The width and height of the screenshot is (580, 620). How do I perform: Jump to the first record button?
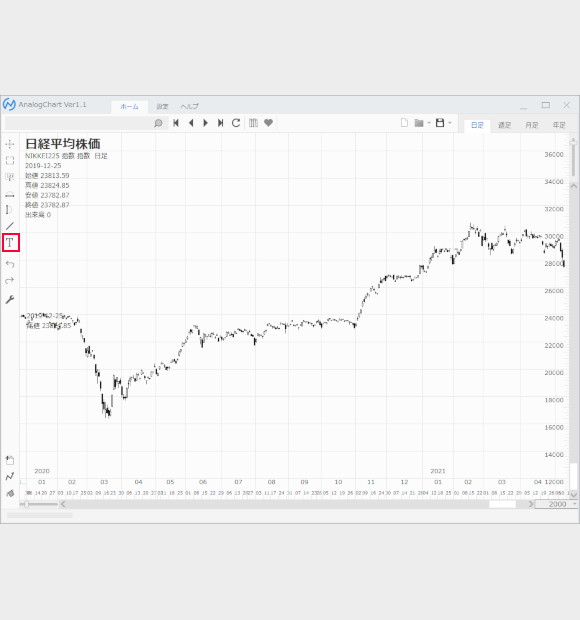pyautogui.click(x=176, y=123)
